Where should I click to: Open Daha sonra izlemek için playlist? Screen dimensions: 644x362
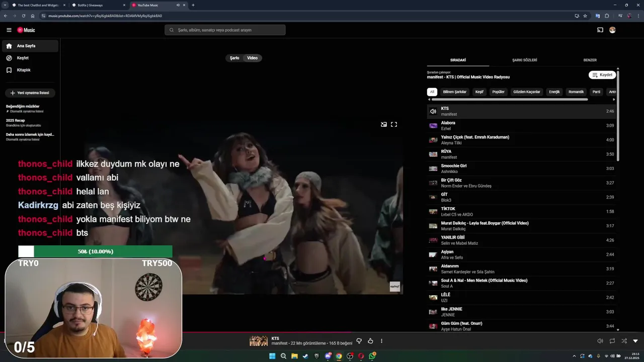point(30,137)
